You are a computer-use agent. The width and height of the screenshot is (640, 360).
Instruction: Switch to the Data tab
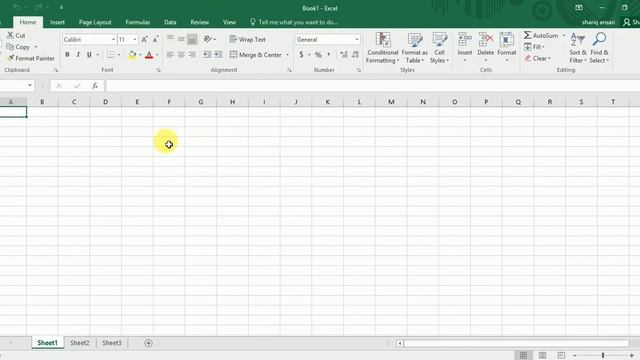tap(170, 22)
